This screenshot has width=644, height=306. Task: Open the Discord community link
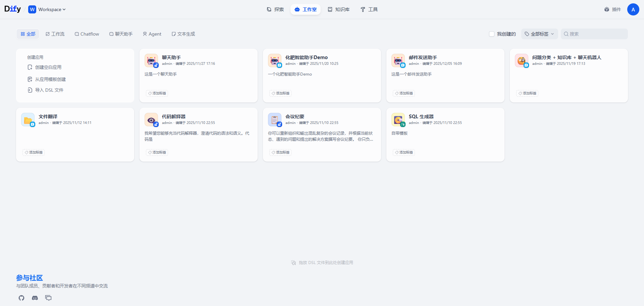(35, 298)
